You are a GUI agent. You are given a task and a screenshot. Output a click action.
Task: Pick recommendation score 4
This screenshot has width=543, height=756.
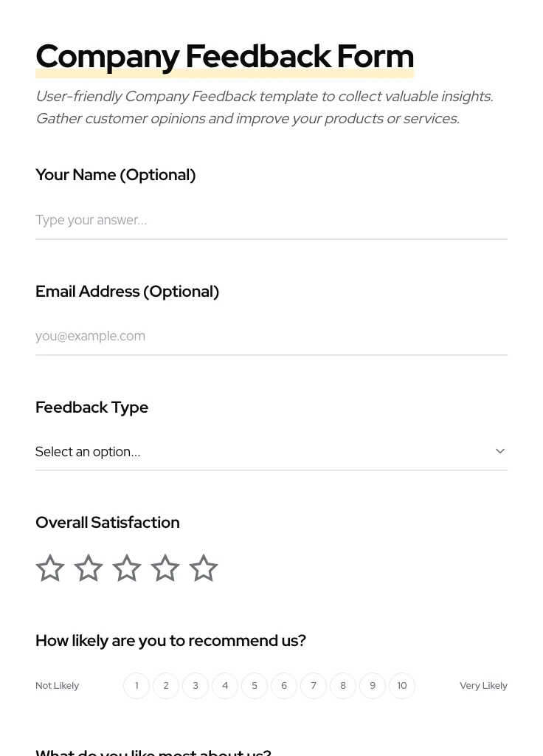225,686
